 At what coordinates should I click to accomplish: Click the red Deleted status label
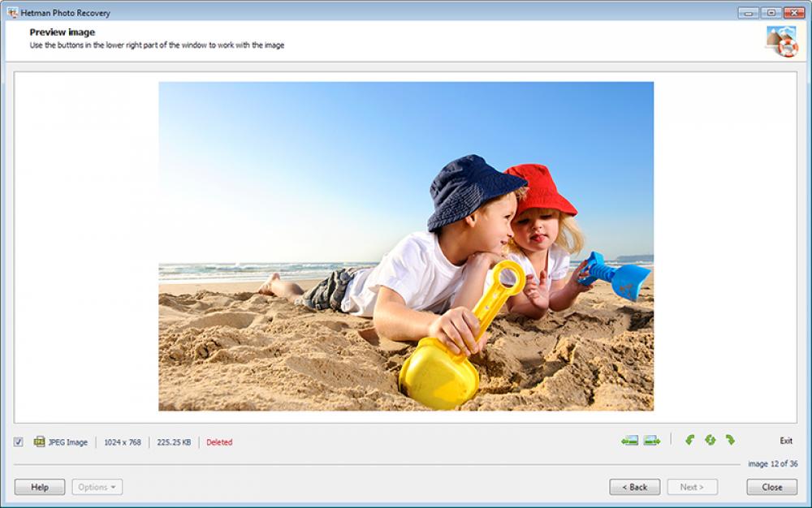pos(218,441)
